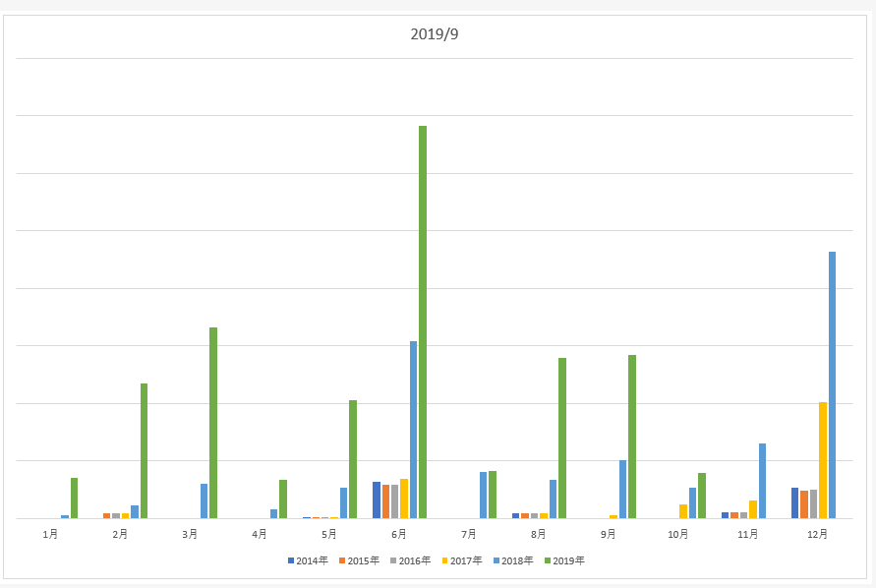Click the 10月 axis label
The image size is (876, 588).
coord(678,534)
